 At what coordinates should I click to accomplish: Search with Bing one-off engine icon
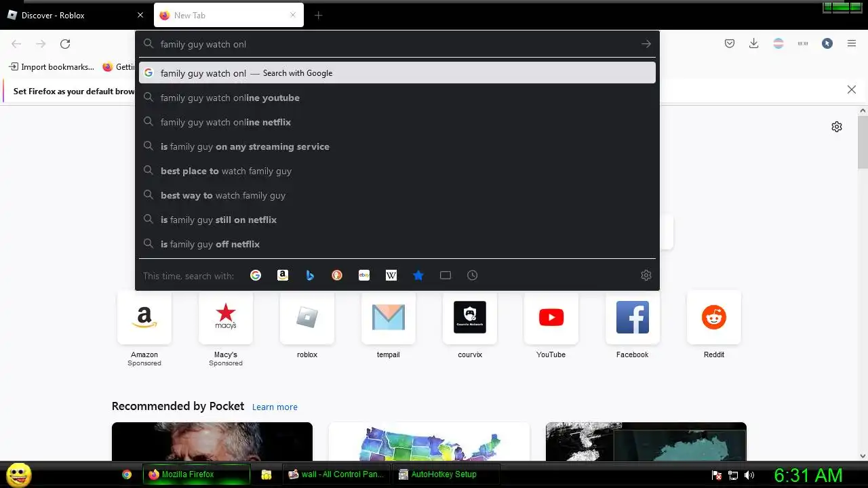(310, 275)
